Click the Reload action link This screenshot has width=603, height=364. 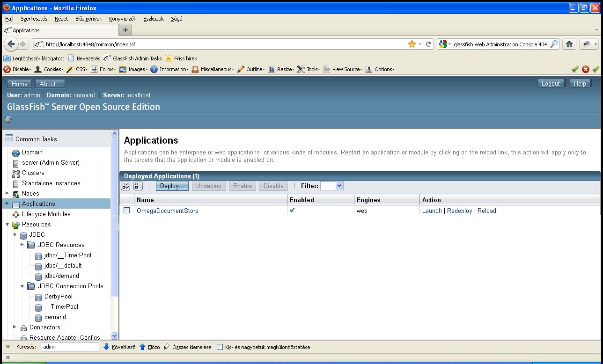coord(487,211)
